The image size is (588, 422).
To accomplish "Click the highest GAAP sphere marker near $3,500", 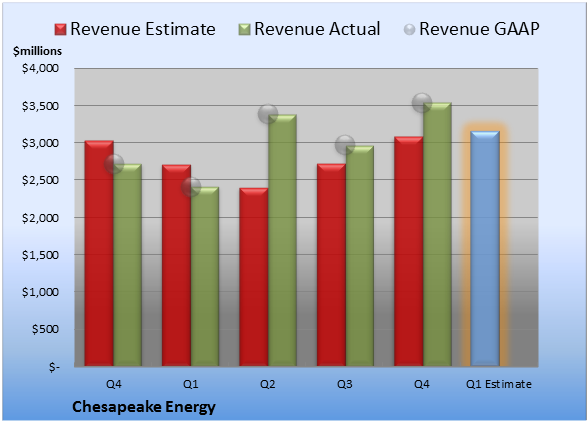I will 422,102.
